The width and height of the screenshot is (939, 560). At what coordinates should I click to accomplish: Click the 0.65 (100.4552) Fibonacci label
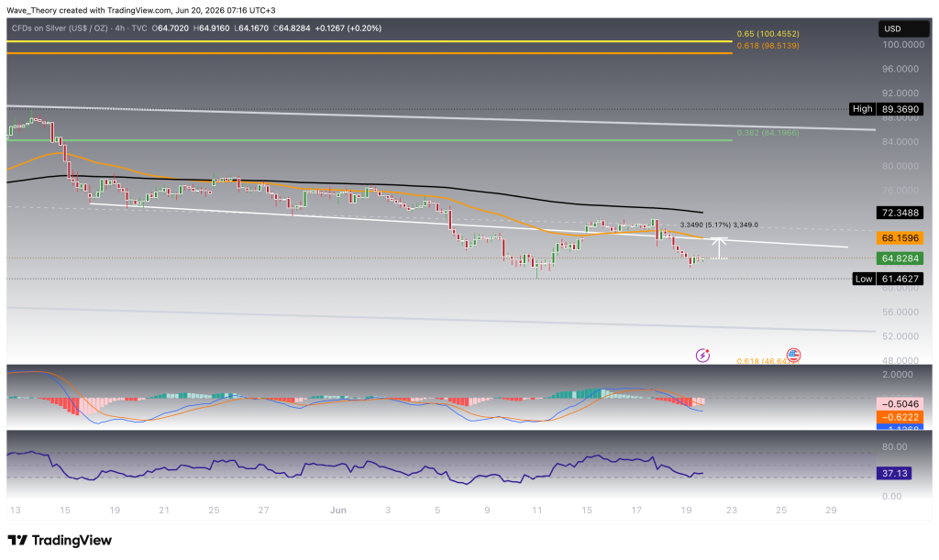click(x=768, y=34)
